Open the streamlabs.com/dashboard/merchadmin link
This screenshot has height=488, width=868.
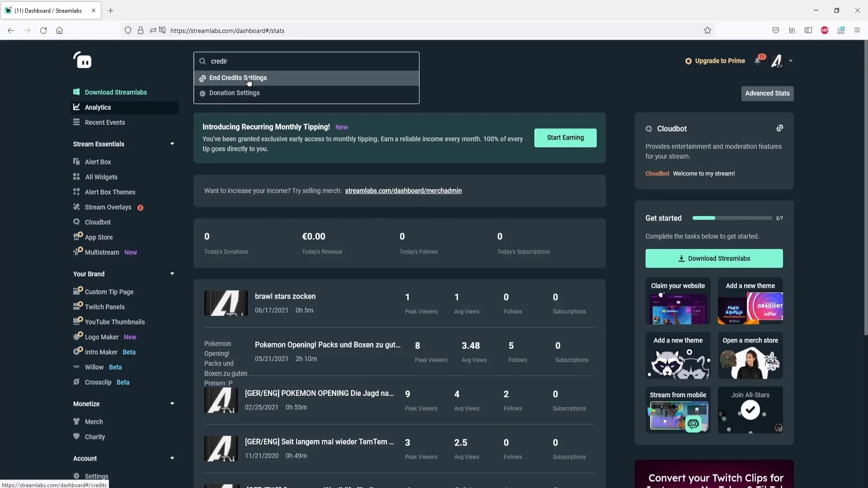click(403, 191)
